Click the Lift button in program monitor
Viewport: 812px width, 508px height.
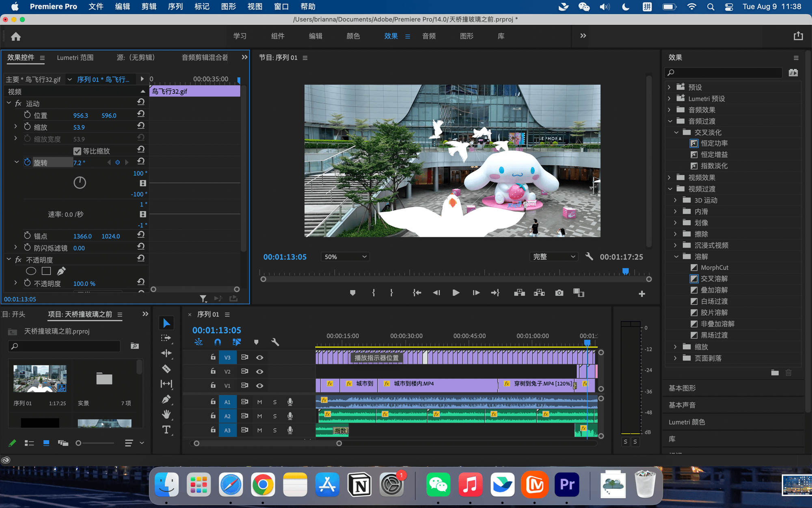[x=519, y=293]
